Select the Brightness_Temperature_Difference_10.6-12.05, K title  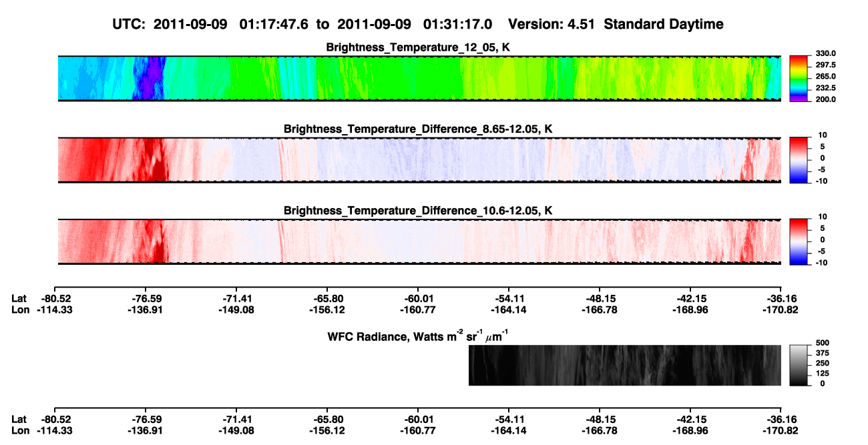418,211
